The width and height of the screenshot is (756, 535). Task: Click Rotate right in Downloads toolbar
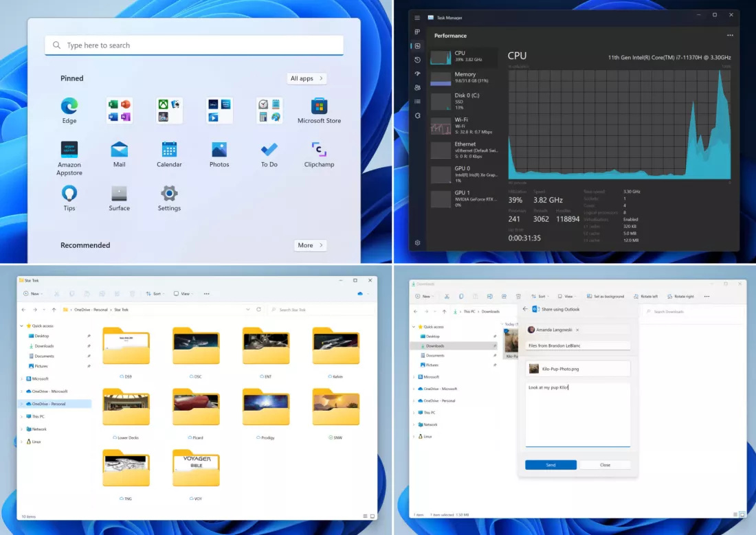680,297
